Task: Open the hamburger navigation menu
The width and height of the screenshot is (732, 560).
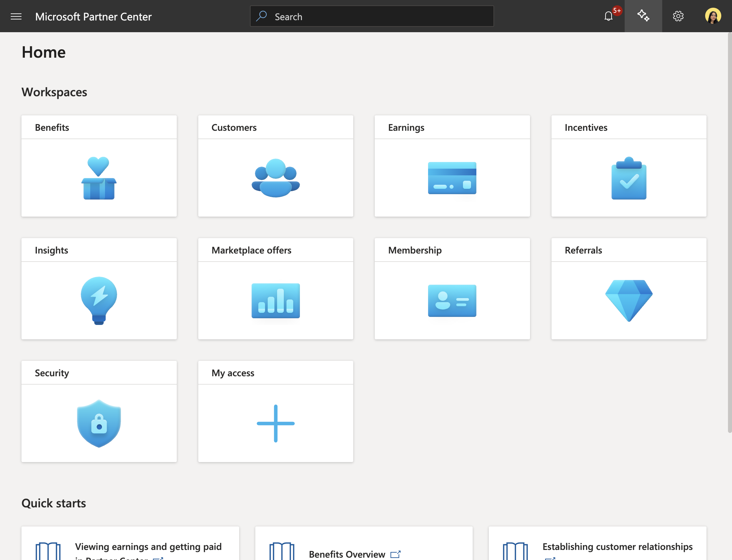Action: tap(16, 16)
